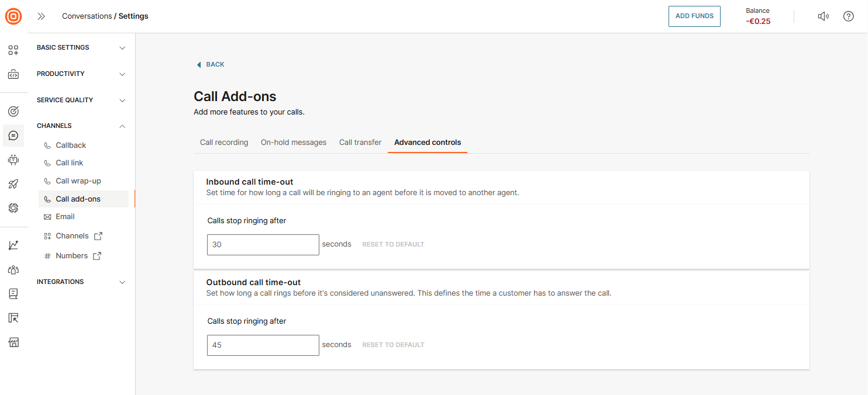Open Call wrap-up in Channels menu

coord(78,181)
